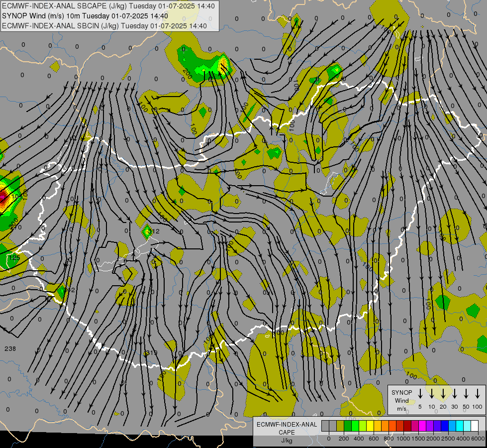Click the 238 value on the map

[10, 348]
